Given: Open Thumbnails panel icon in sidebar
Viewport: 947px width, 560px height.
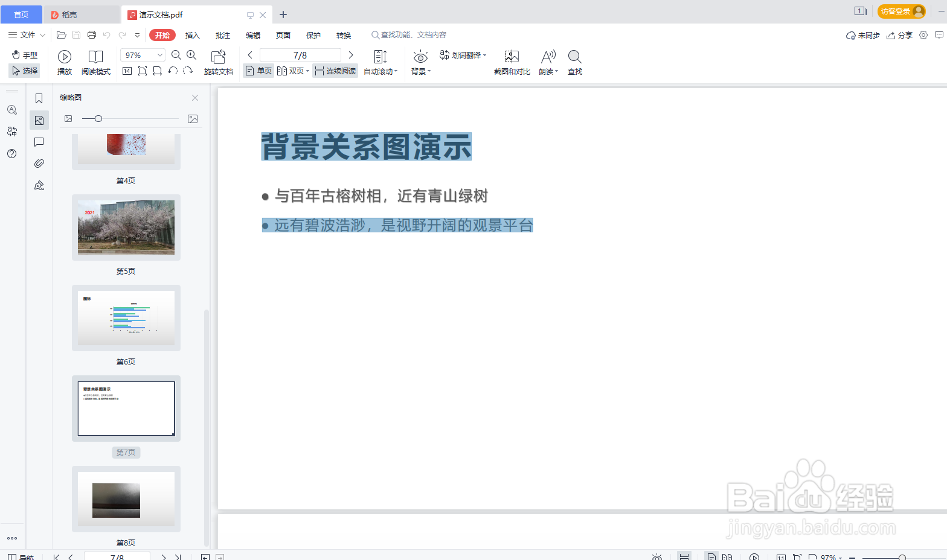Looking at the screenshot, I should click(x=39, y=120).
